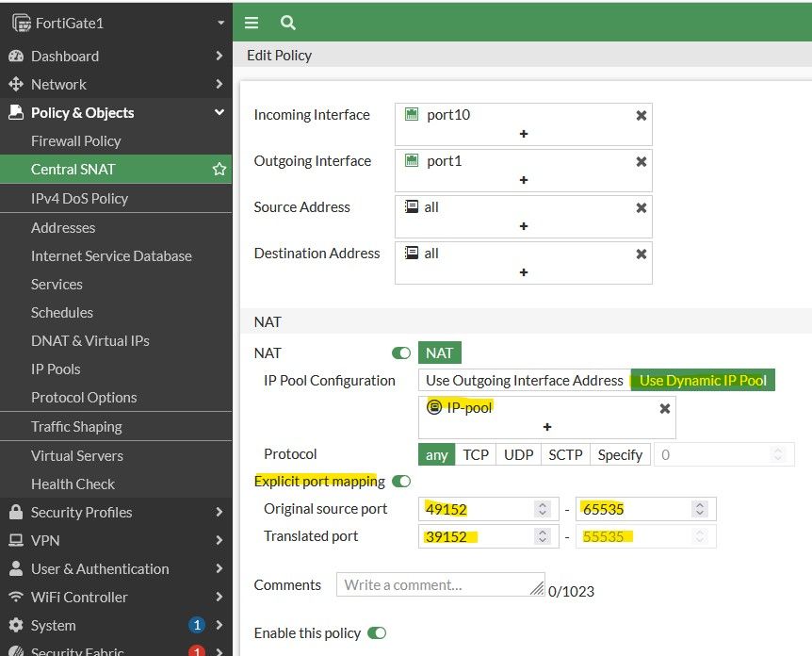Expand the Security Profiles menu
The width and height of the screenshot is (812, 656).
click(x=219, y=513)
